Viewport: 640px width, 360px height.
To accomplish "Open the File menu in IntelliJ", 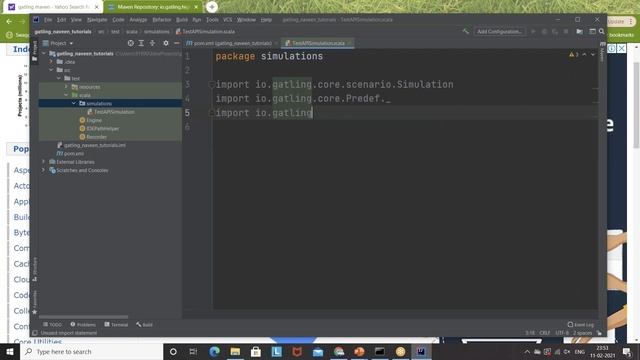I will point(48,20).
